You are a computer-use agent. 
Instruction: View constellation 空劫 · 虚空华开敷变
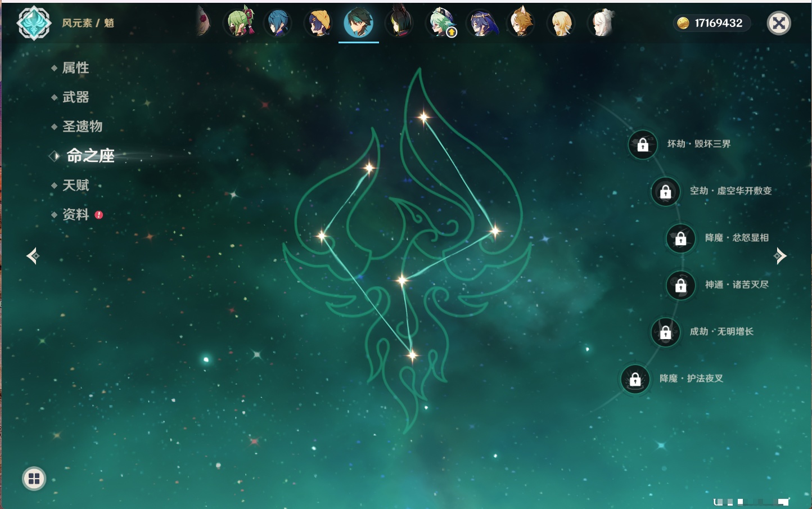731,191
